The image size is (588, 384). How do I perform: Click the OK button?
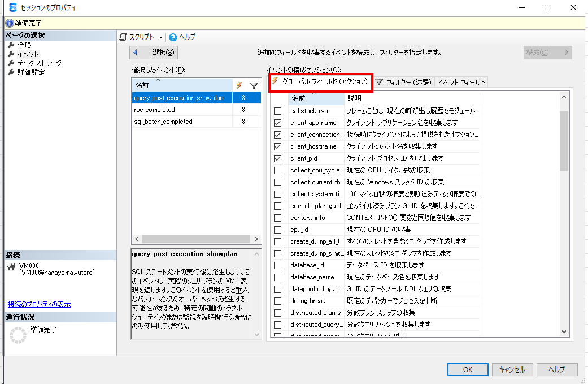coord(467,369)
